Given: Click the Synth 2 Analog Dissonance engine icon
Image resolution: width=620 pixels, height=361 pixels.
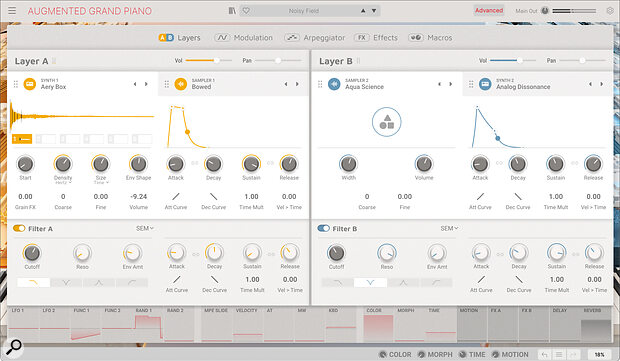Looking at the screenshot, I should coord(485,84).
